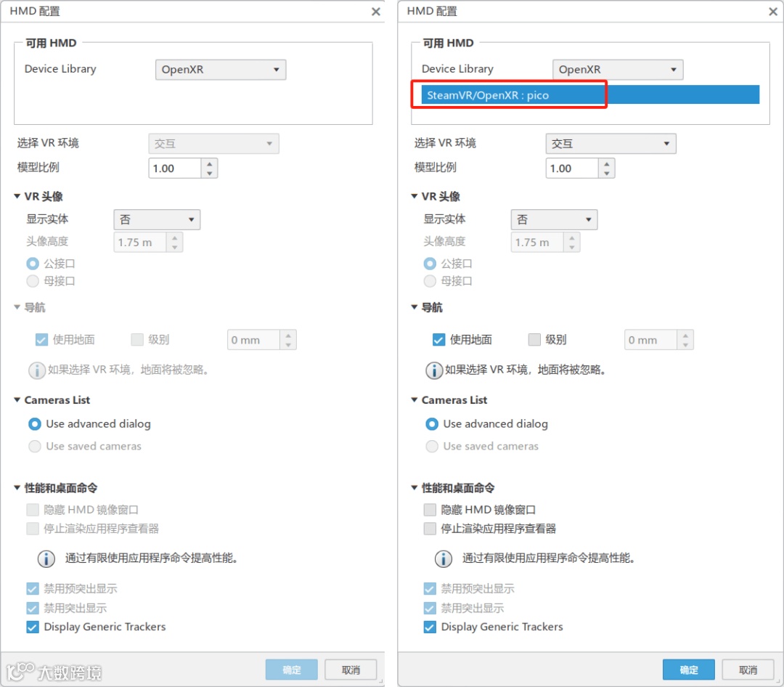Click performance info icon in left dialog
This screenshot has width=784, height=687.
[46, 558]
